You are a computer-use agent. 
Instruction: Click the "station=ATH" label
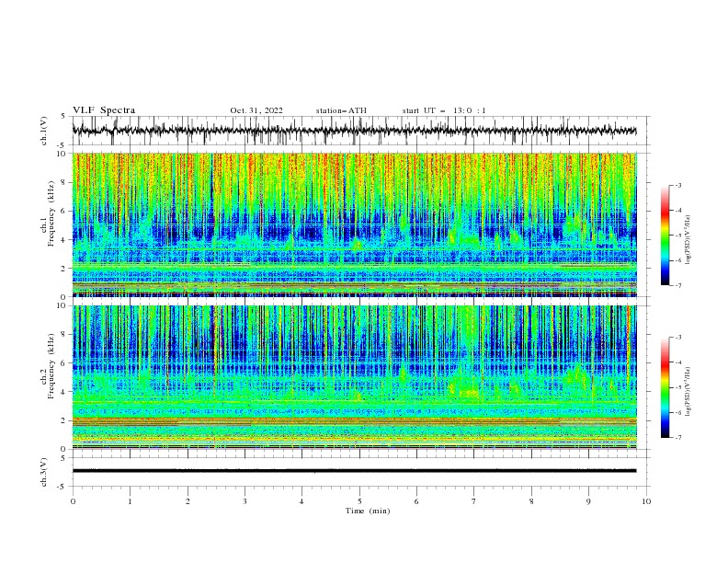tap(341, 110)
